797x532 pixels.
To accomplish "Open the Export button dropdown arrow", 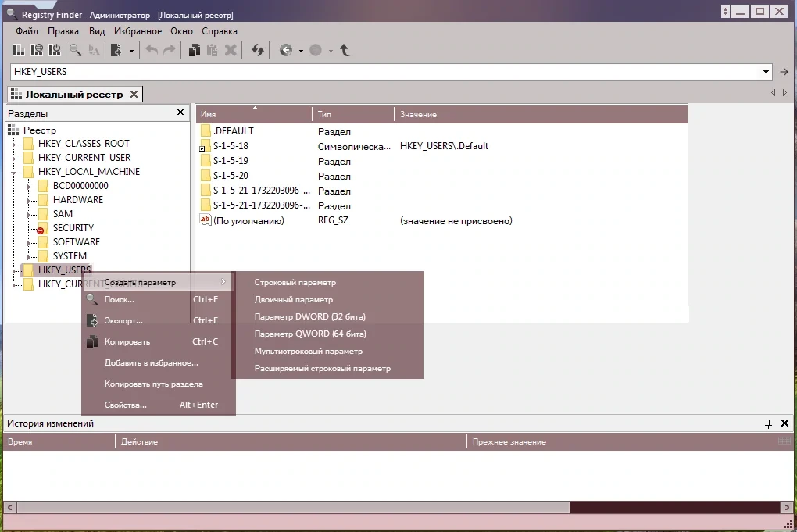I will click(x=131, y=51).
